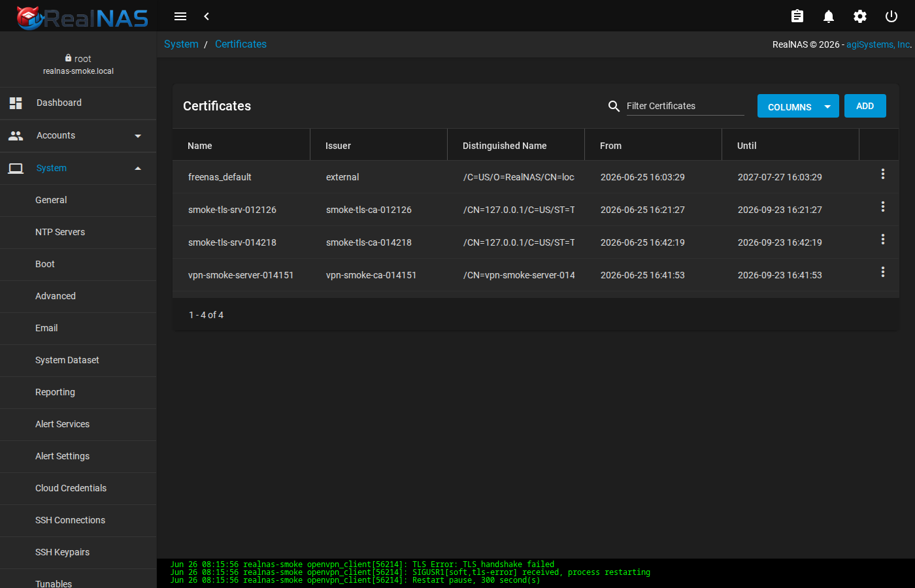Toggle the hamburger menu icon
The image size is (915, 588).
coord(180,16)
